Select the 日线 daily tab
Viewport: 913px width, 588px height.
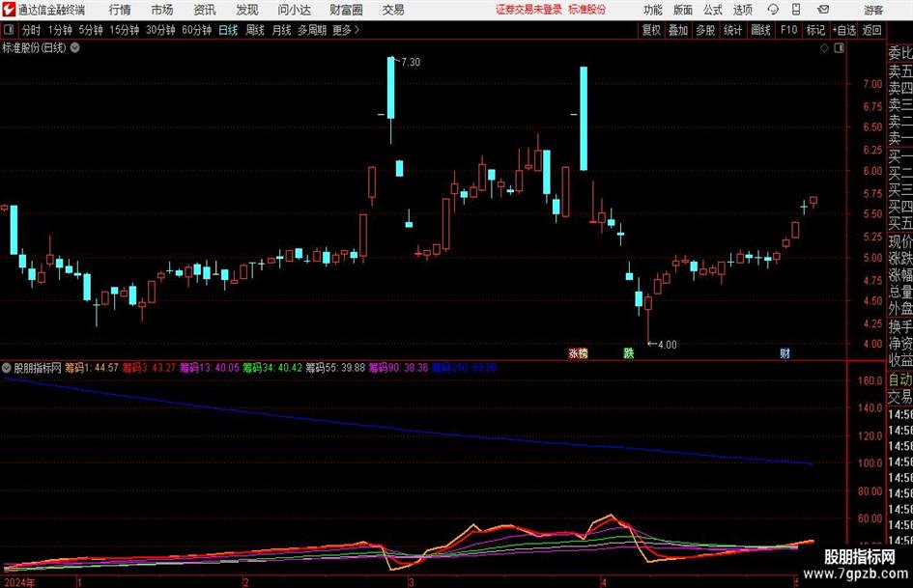pyautogui.click(x=228, y=30)
